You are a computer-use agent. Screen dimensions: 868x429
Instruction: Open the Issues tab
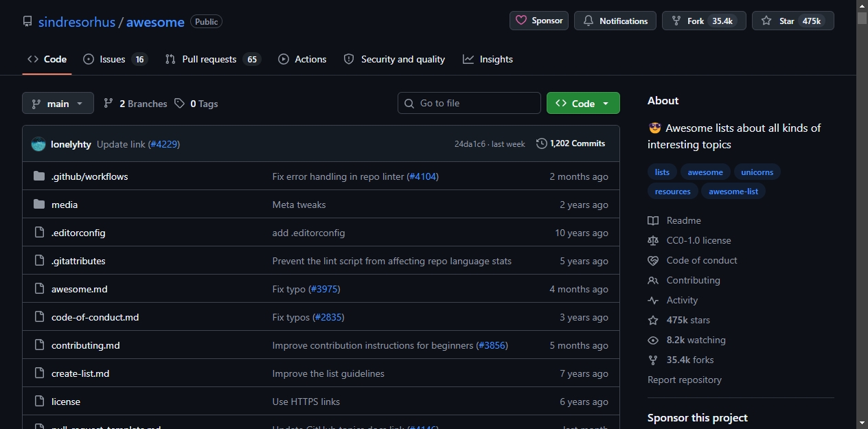[x=115, y=59]
